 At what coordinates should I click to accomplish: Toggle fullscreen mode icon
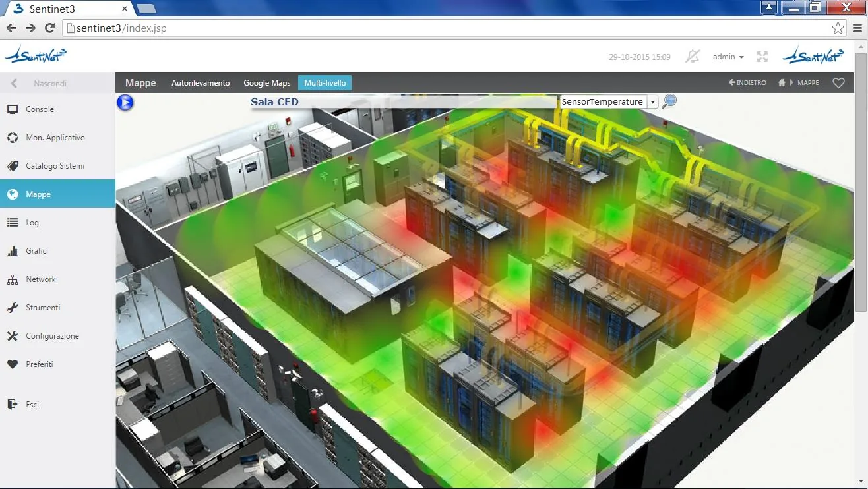[x=762, y=57]
